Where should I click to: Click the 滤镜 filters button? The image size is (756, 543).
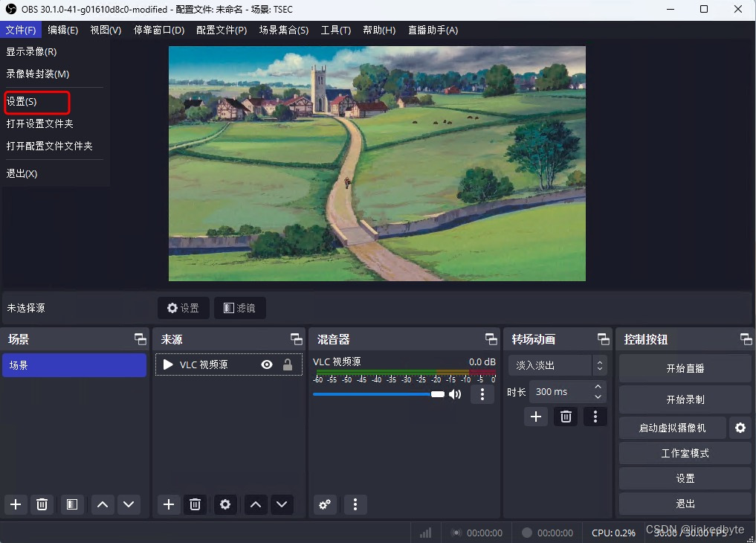tap(239, 308)
